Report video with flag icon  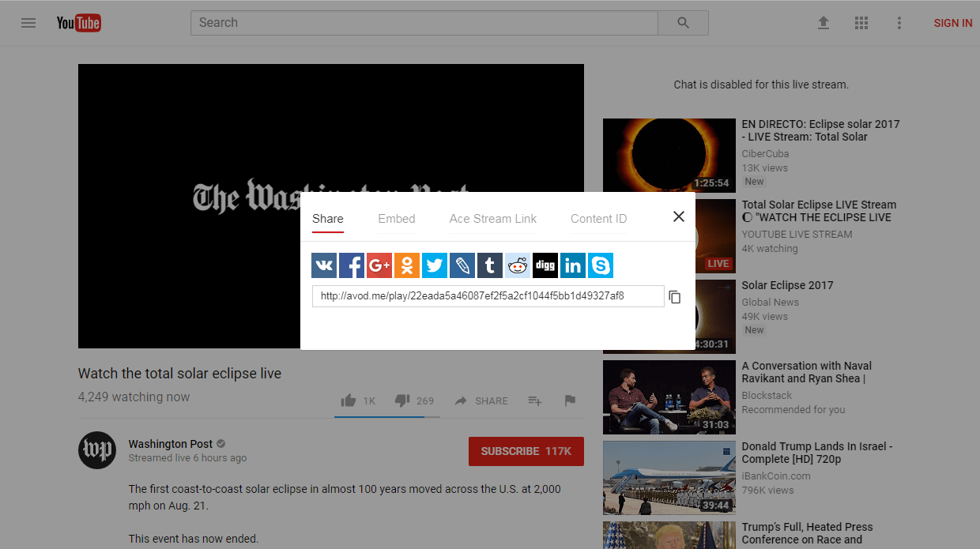[x=570, y=400]
